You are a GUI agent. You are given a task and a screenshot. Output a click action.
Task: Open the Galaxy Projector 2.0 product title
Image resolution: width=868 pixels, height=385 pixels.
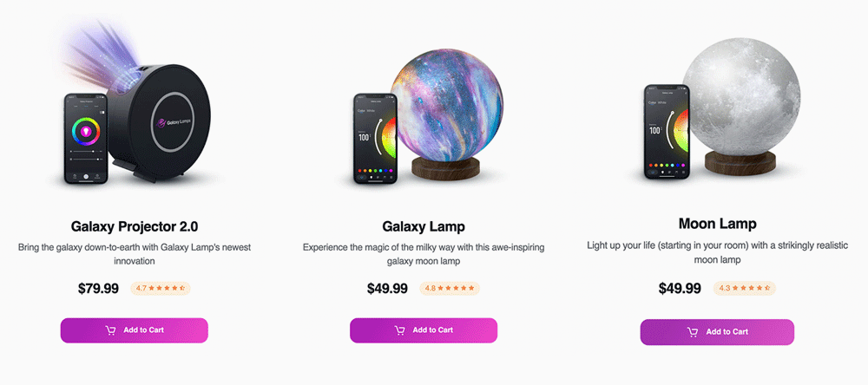[x=135, y=226]
